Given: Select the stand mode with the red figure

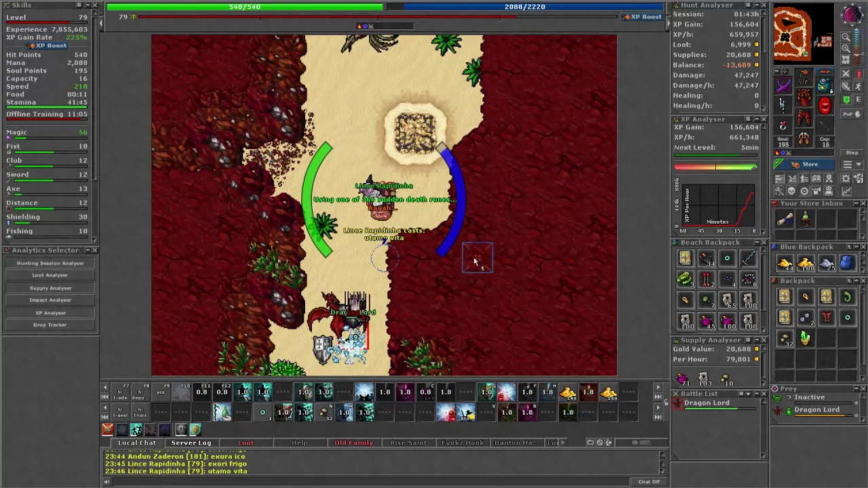Looking at the screenshot, I should [859, 74].
